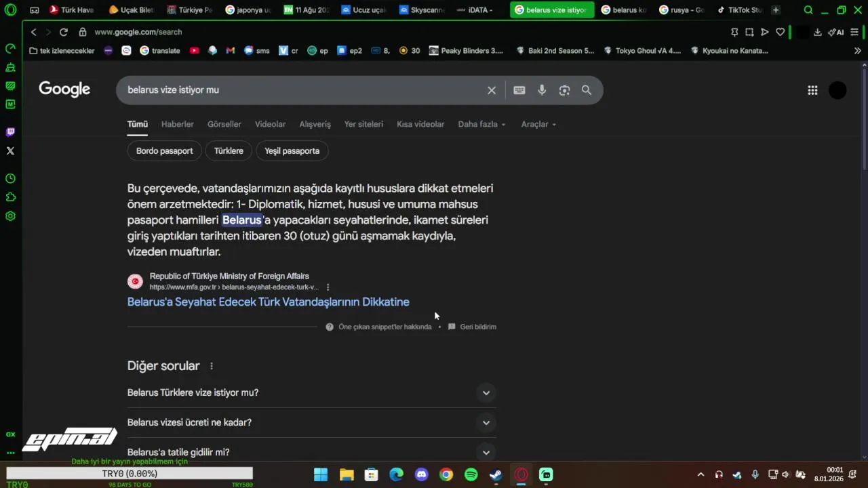The image size is (868, 488).
Task: Select the Yeşil pasaporta filter chip
Action: pyautogui.click(x=292, y=150)
